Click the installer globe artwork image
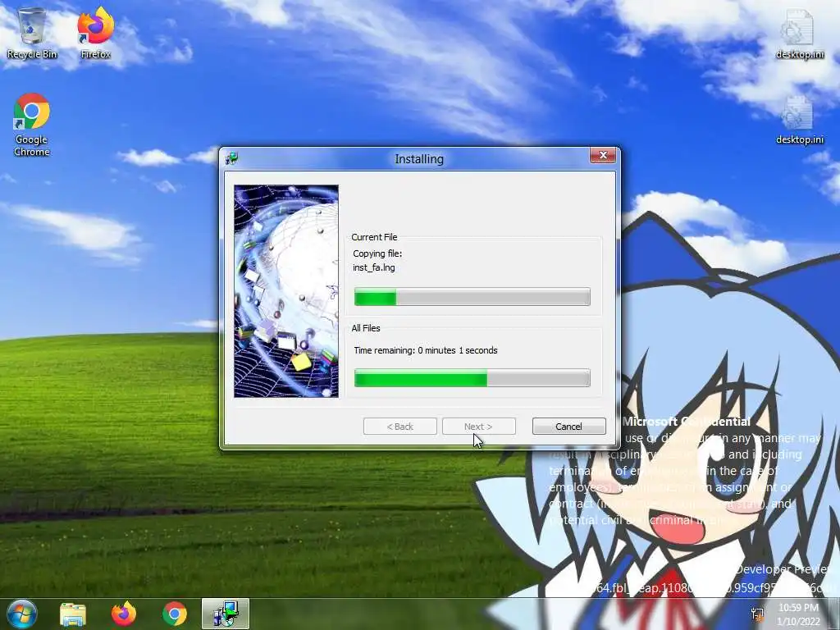The image size is (840, 630). (x=286, y=291)
